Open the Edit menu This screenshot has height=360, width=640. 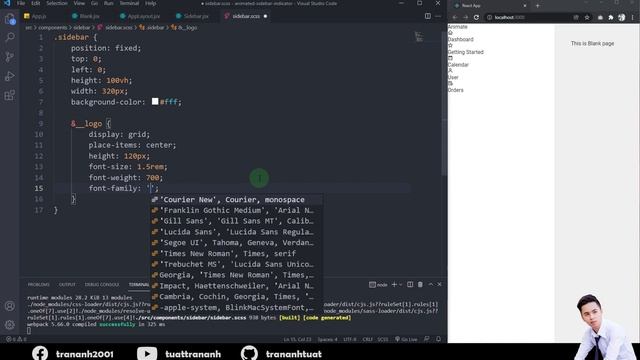[36, 3]
